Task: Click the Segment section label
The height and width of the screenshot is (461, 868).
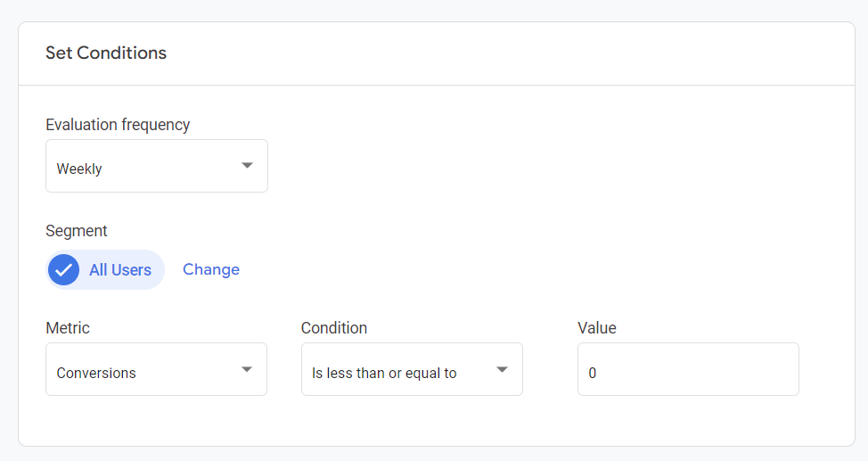Action: tap(77, 231)
